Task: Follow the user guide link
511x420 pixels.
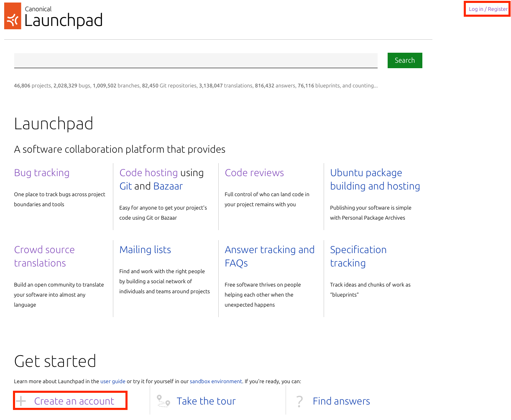Action: coord(113,382)
